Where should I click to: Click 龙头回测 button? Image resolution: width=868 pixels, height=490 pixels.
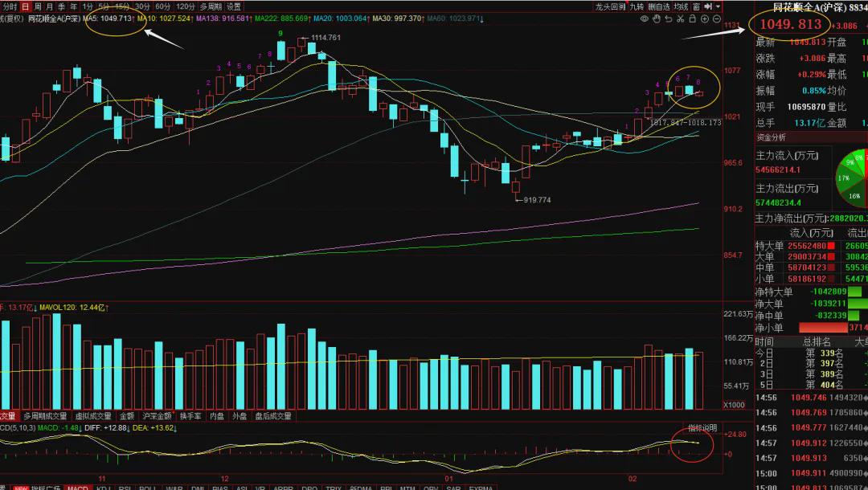(x=610, y=6)
